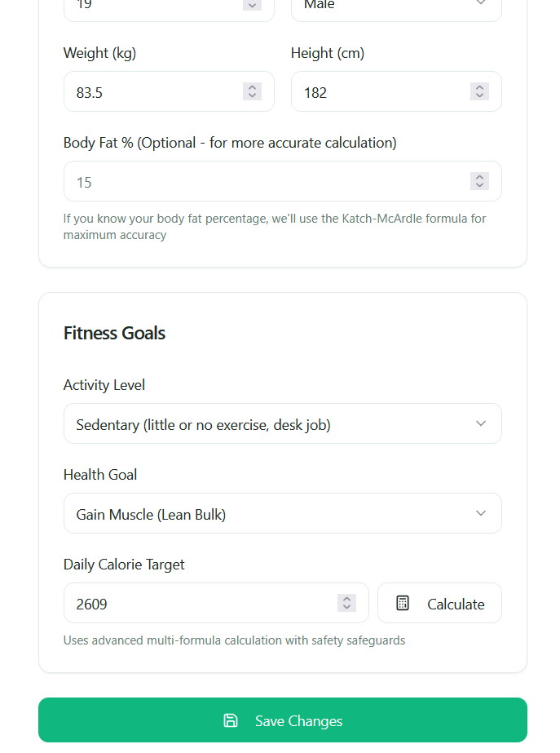This screenshot has height=753, width=560.
Task: Click the down stepper arrow on Weight
Action: click(x=252, y=95)
